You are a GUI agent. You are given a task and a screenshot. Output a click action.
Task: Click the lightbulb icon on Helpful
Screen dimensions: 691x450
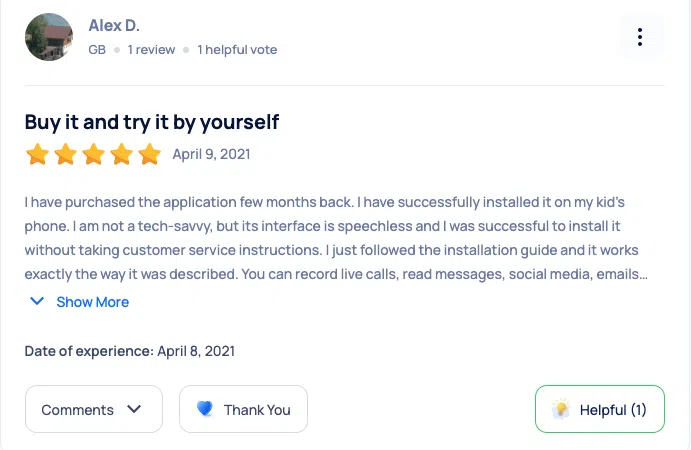pyautogui.click(x=562, y=409)
